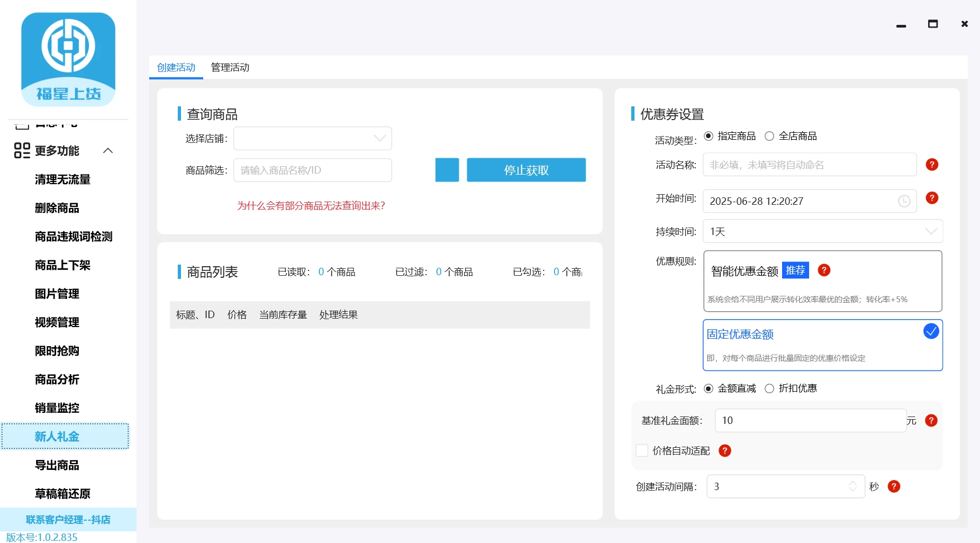
Task: Open 为什么会有部分商品无法查询出来 link
Action: (311, 206)
